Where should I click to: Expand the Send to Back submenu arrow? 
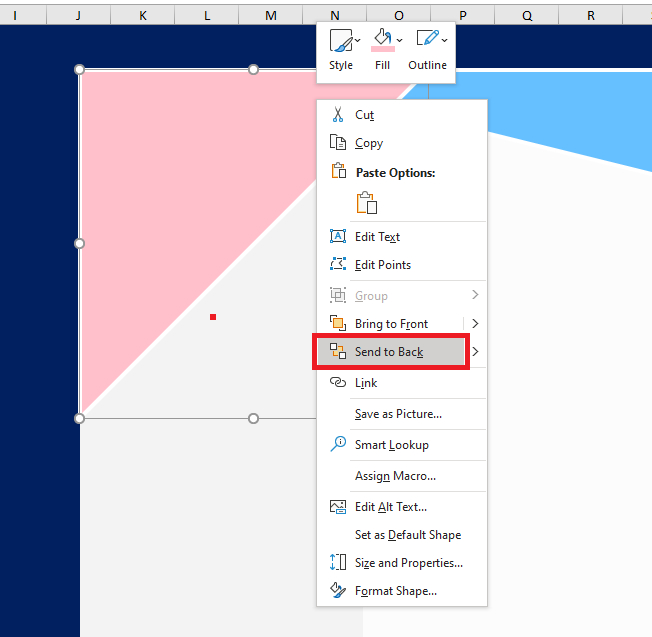475,352
